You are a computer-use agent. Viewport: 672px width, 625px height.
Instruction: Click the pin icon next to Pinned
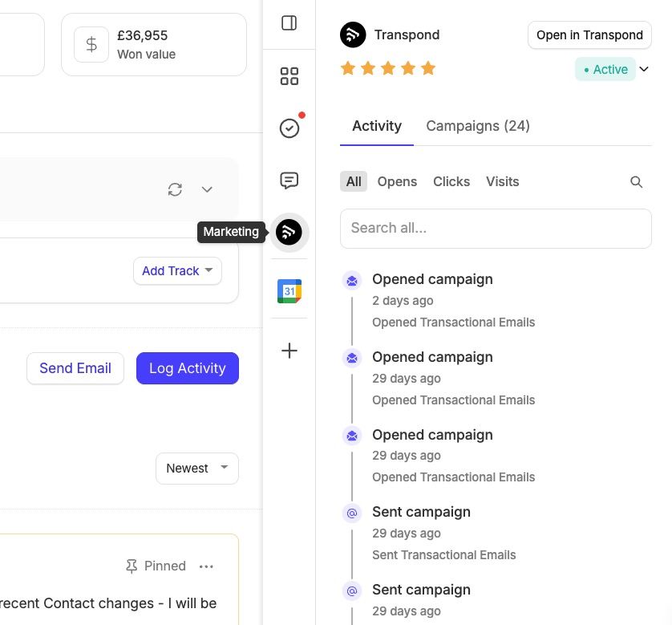point(132,566)
